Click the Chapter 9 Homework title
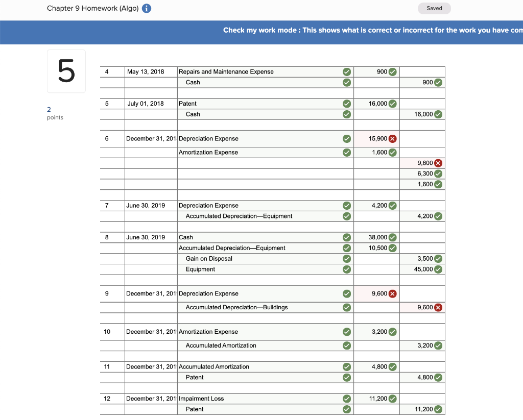Screen dimensions: 523x420 pyautogui.click(x=92, y=8)
